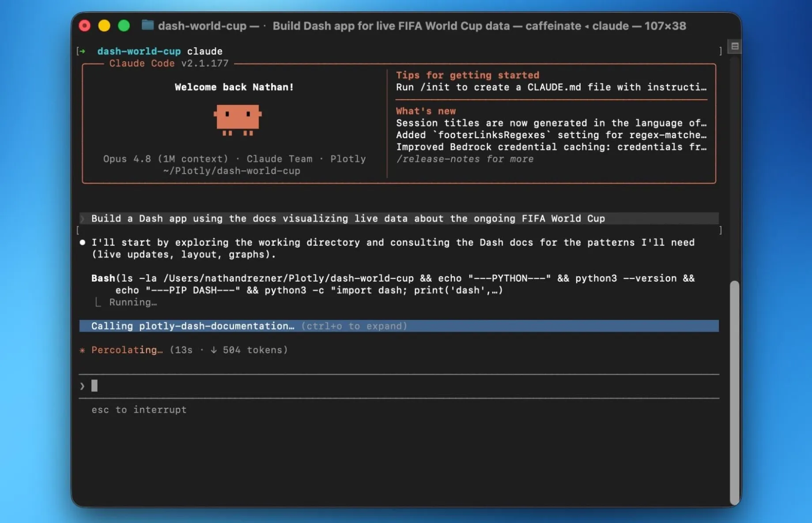The image size is (812, 523).
Task: Minimize the terminal with the yellow button
Action: pyautogui.click(x=104, y=26)
